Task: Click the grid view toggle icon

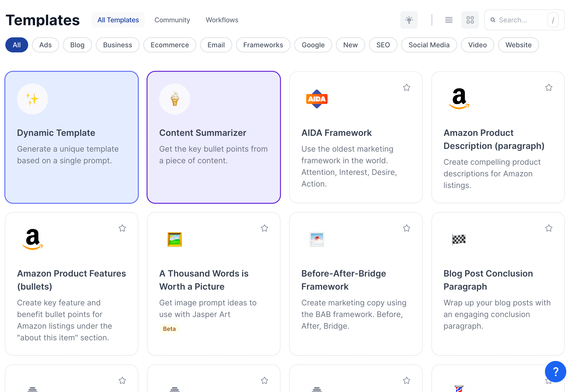Action: pos(471,20)
